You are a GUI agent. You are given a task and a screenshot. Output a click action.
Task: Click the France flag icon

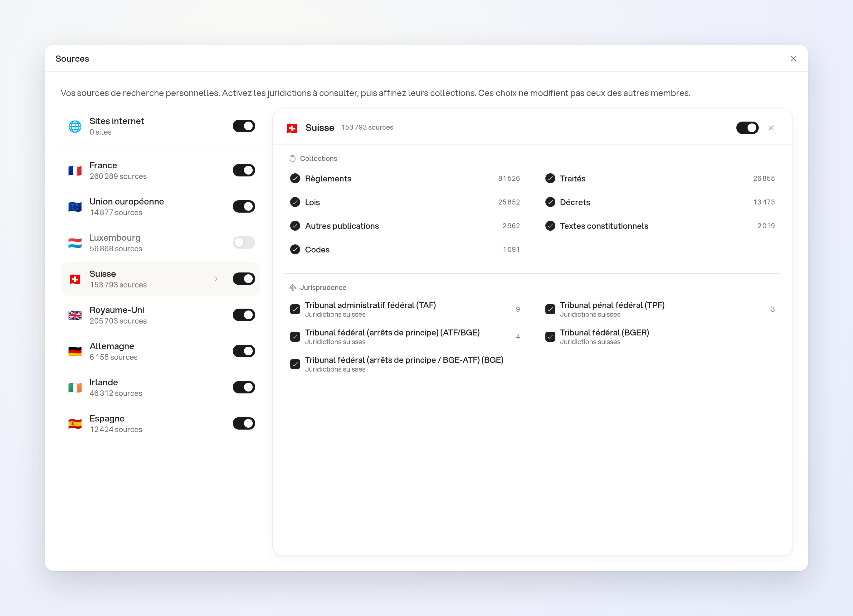[75, 171]
